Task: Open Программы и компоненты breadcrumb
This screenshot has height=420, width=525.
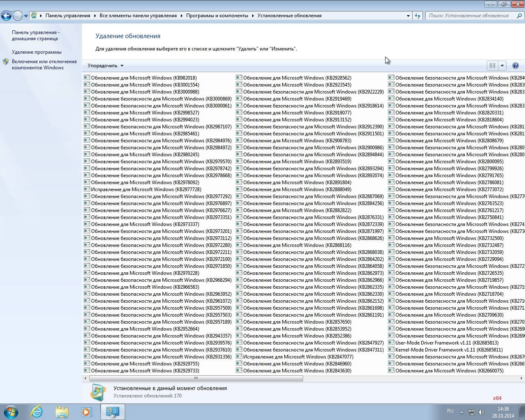Action: click(217, 16)
